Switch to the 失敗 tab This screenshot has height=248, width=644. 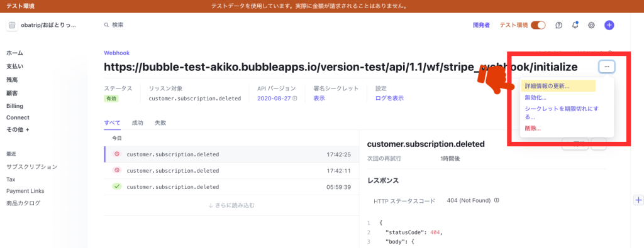click(x=160, y=122)
